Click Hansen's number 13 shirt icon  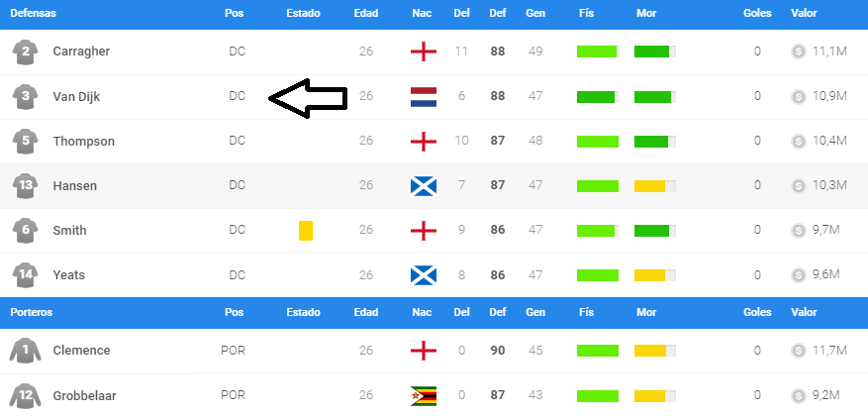(x=26, y=185)
